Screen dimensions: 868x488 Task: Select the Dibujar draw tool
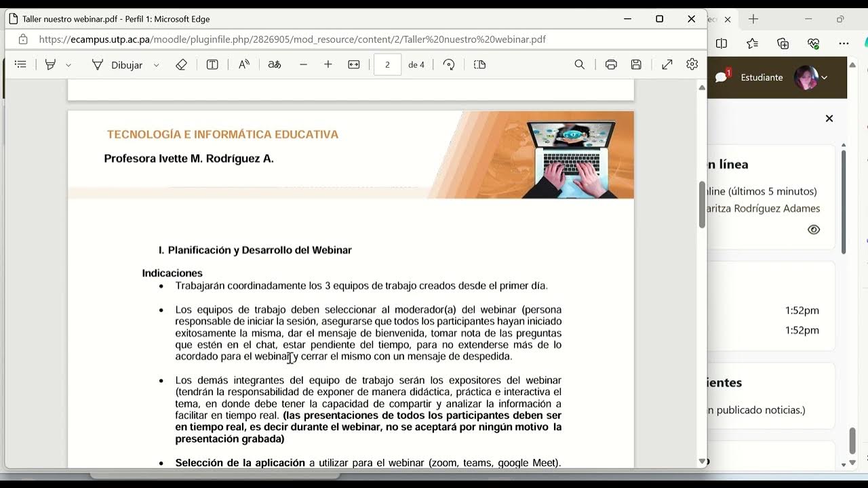click(x=117, y=65)
